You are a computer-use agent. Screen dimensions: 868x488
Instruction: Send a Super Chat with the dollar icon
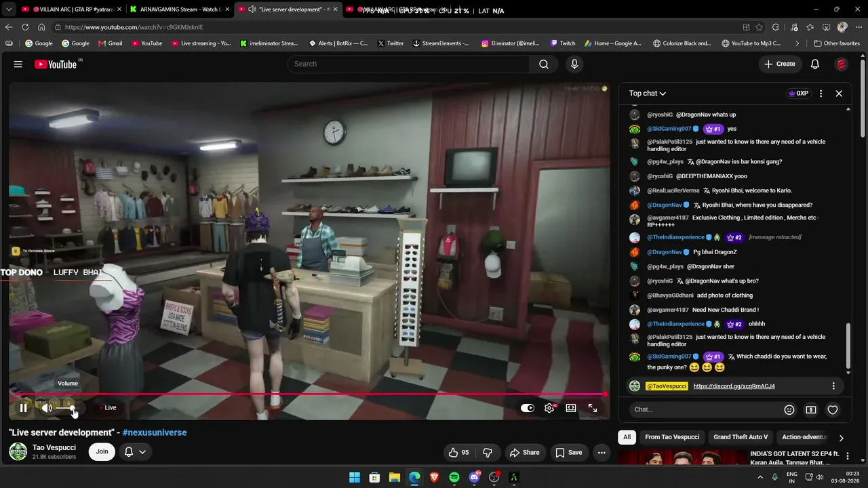click(x=811, y=409)
